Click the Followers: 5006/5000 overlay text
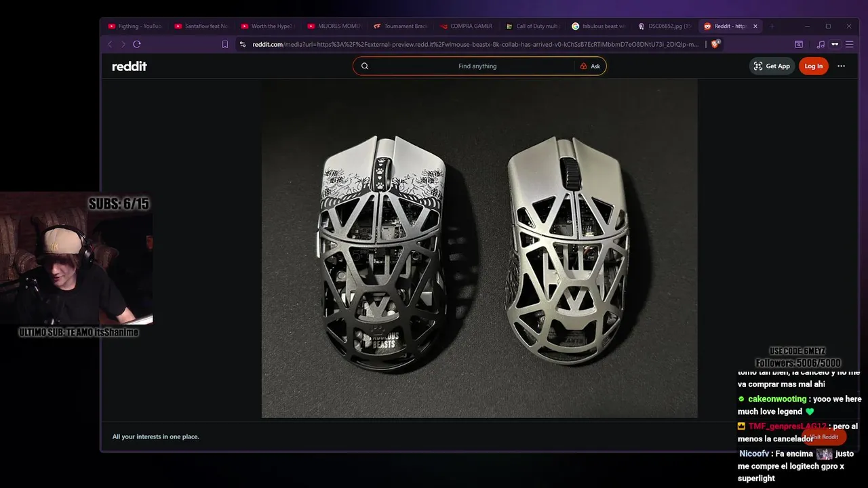This screenshot has width=868, height=488. tap(798, 363)
